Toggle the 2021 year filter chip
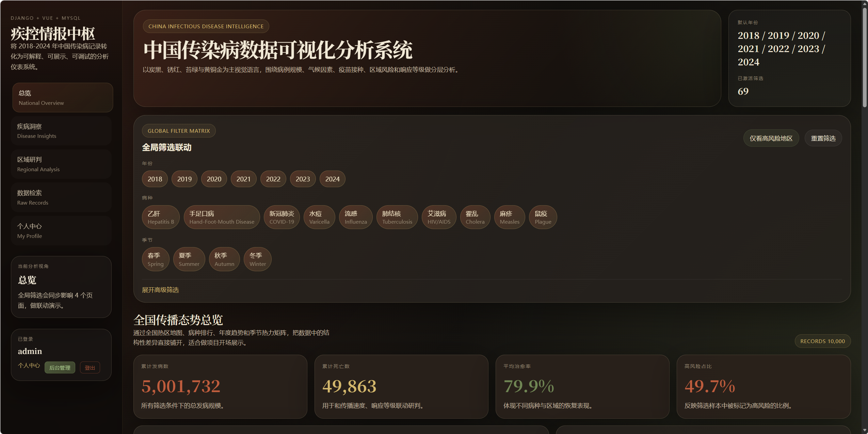The height and width of the screenshot is (434, 868). (243, 179)
